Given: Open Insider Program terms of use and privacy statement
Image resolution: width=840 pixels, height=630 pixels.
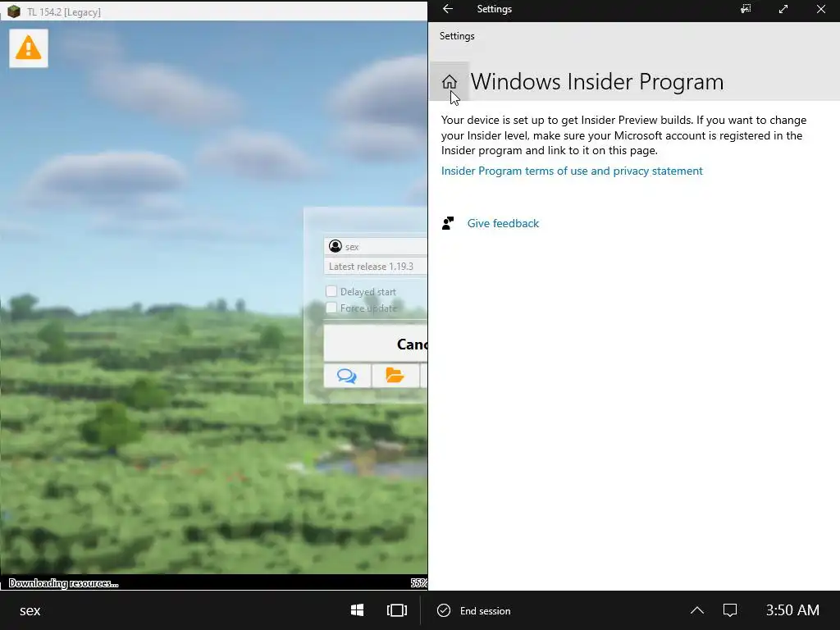Looking at the screenshot, I should point(572,171).
